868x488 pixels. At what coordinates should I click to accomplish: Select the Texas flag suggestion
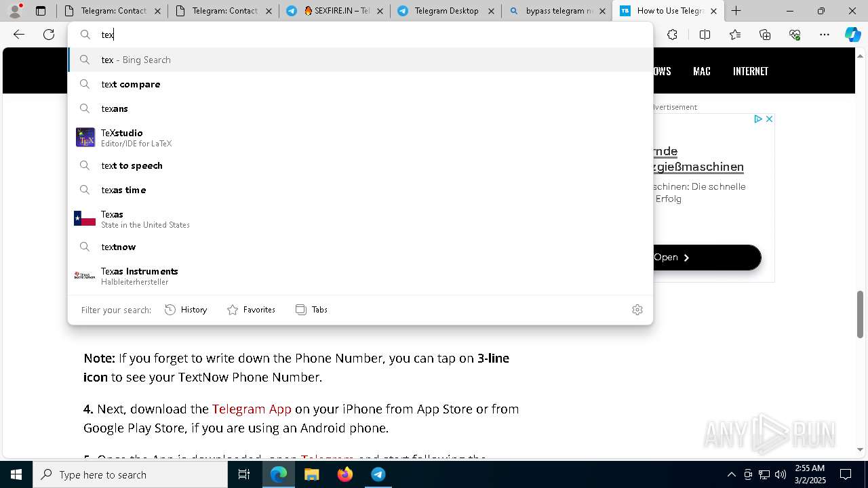click(85, 219)
